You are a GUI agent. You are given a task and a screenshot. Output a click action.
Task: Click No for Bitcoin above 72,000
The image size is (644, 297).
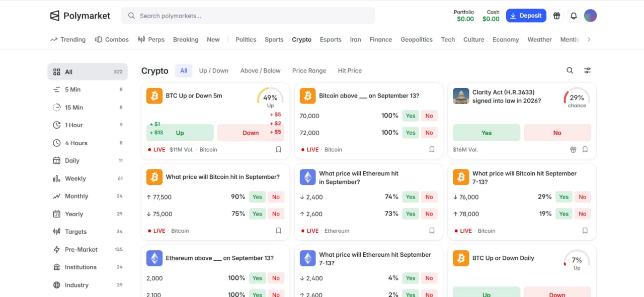pos(429,133)
